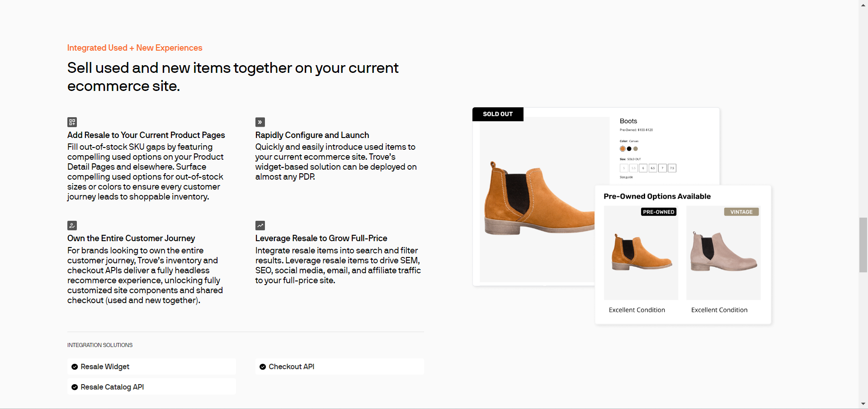Click the scrollbar down arrow

coord(863,404)
